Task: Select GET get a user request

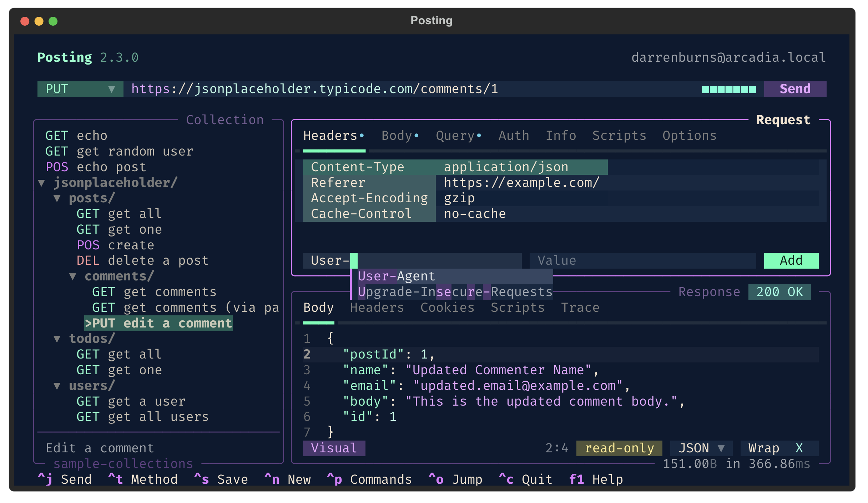Action: pos(131,401)
